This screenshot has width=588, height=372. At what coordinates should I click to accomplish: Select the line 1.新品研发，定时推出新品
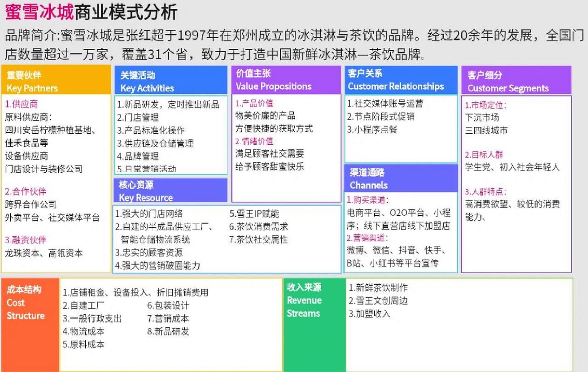tap(168, 104)
